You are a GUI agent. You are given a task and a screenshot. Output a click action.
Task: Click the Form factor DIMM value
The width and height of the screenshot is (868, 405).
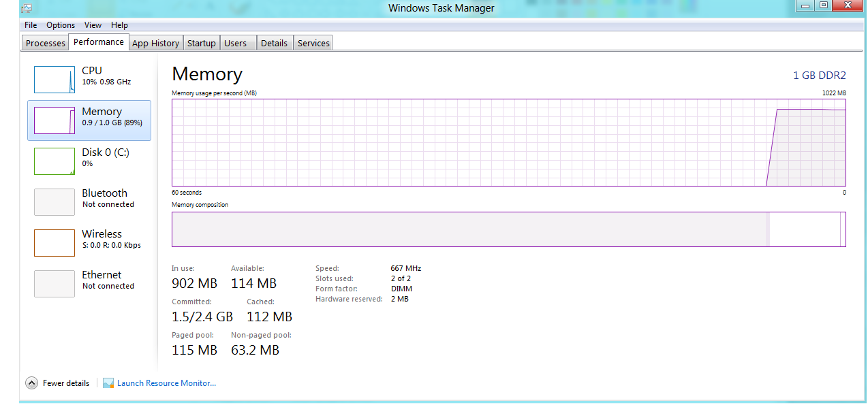pos(401,289)
